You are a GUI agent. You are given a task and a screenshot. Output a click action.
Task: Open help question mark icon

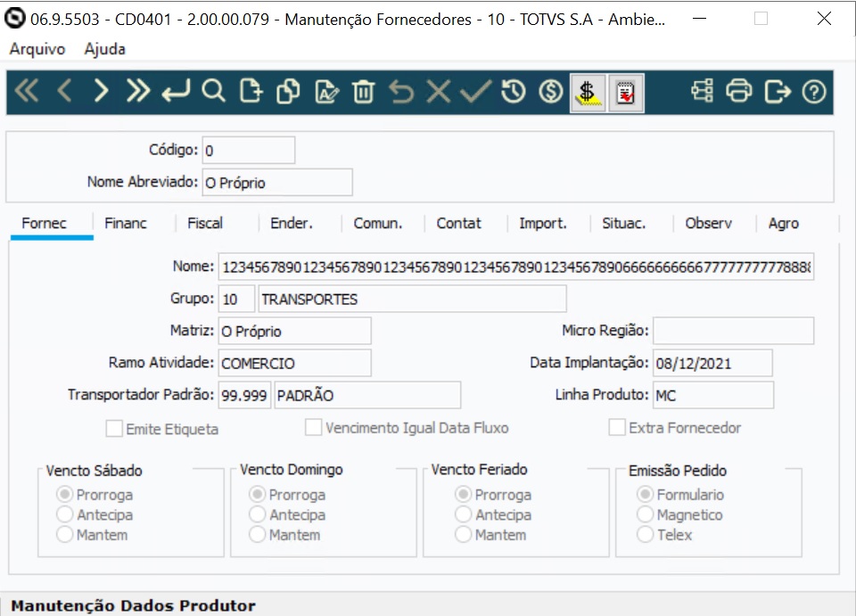click(814, 91)
